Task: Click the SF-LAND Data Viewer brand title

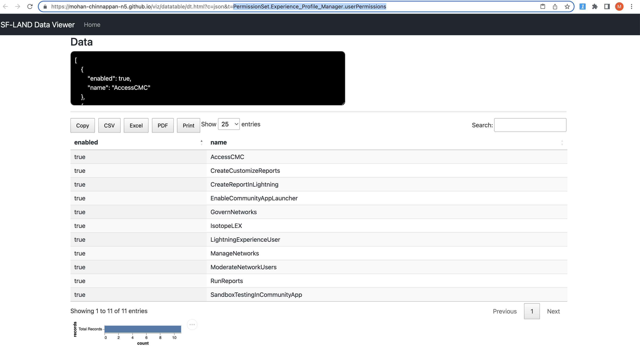Action: pos(38,24)
